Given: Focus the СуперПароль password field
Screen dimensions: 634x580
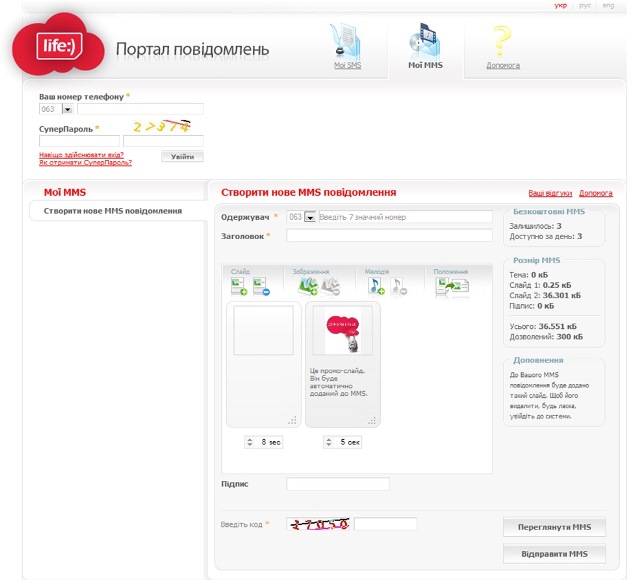Looking at the screenshot, I should pos(79,141).
